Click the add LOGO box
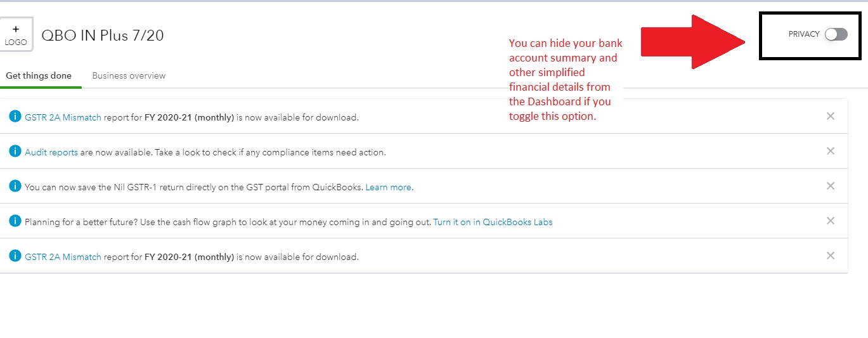 point(16,35)
